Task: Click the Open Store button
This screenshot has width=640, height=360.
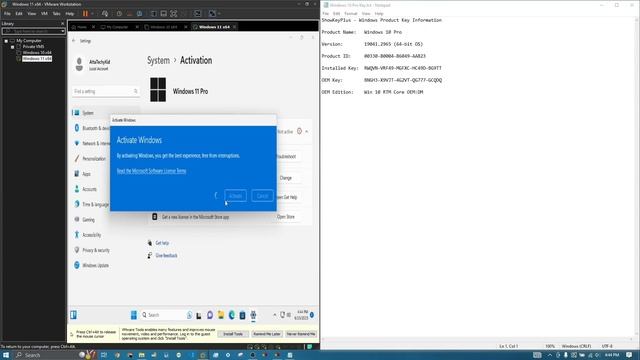Action: [286, 217]
